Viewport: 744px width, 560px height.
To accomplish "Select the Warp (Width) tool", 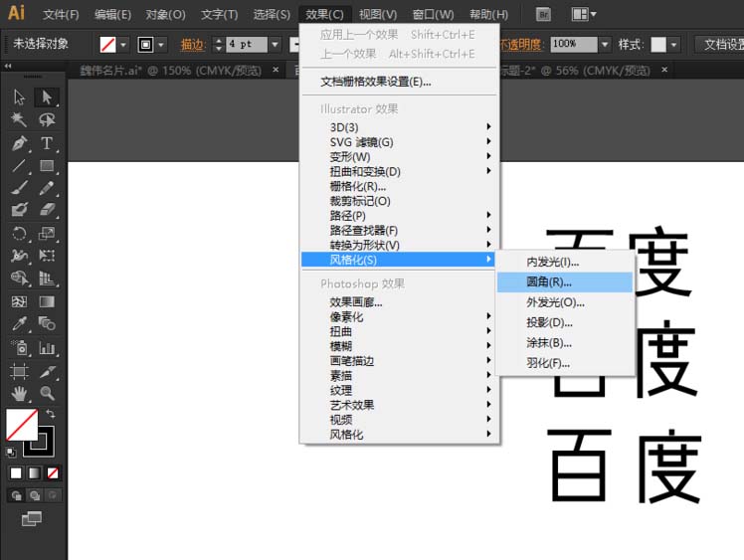I will tap(20, 256).
